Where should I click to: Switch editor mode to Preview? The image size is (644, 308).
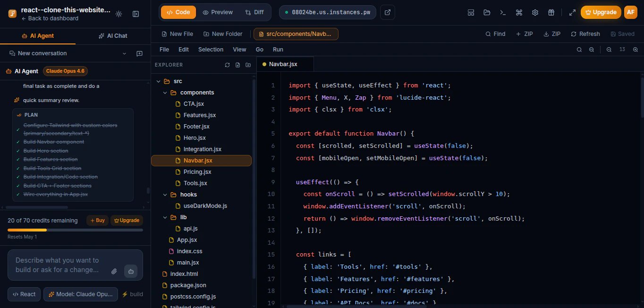(x=217, y=12)
